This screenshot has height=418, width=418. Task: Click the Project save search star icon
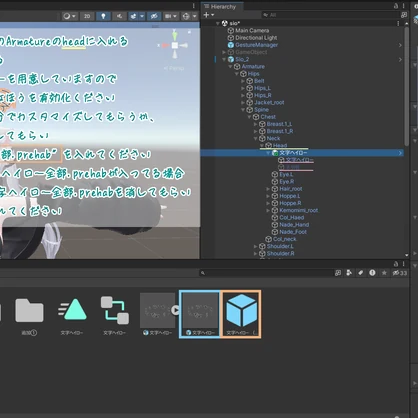click(384, 273)
